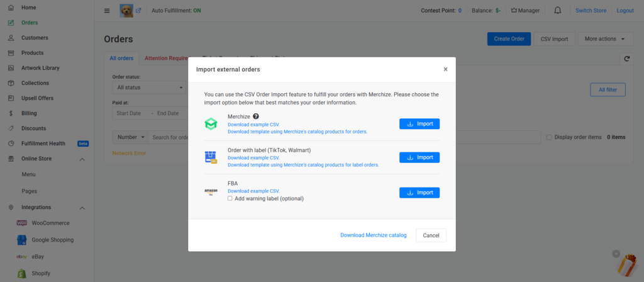This screenshot has width=644, height=282.
Task: Click the CSV Import button
Action: [x=554, y=39]
